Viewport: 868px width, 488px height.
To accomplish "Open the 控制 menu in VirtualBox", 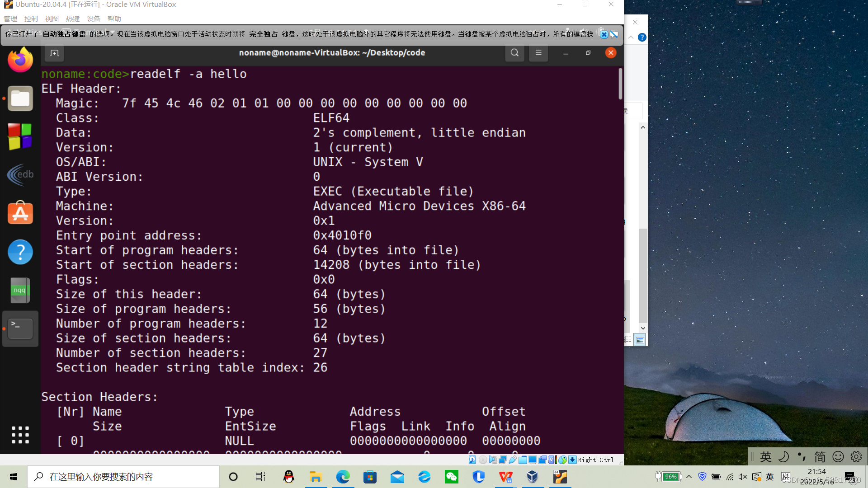I will click(x=31, y=19).
